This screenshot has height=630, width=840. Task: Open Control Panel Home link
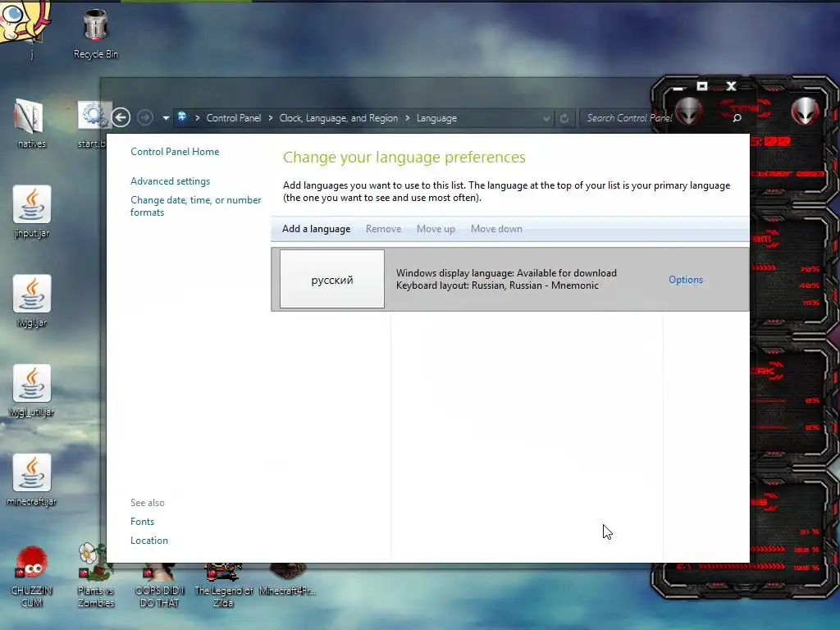[x=175, y=152]
